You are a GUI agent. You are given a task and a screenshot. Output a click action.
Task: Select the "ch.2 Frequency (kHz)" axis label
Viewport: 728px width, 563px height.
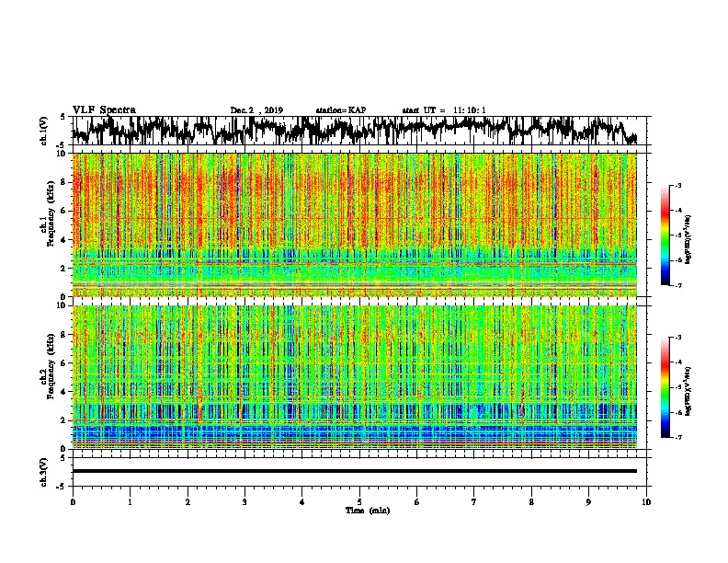pos(47,367)
